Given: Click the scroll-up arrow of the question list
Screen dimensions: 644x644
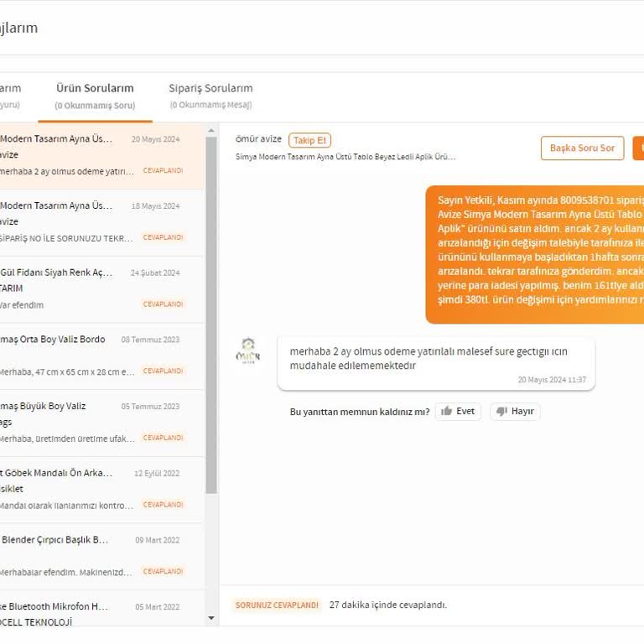Looking at the screenshot, I should pos(211,131).
